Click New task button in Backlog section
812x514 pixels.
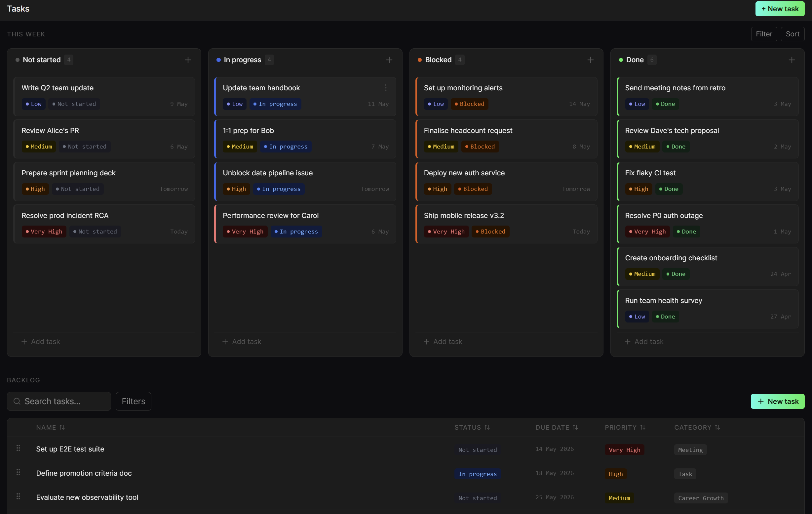pos(778,401)
